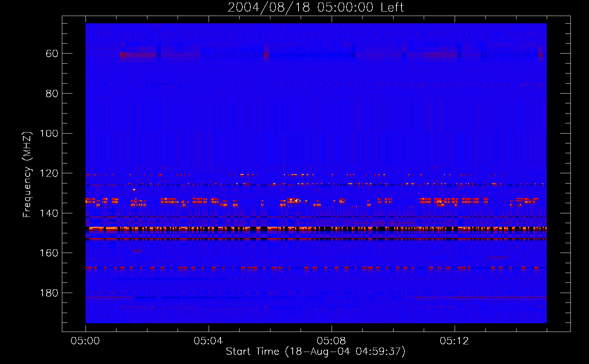This screenshot has height=364, width=589.
Task: Click the 05:12 time axis label
Action: 454,341
